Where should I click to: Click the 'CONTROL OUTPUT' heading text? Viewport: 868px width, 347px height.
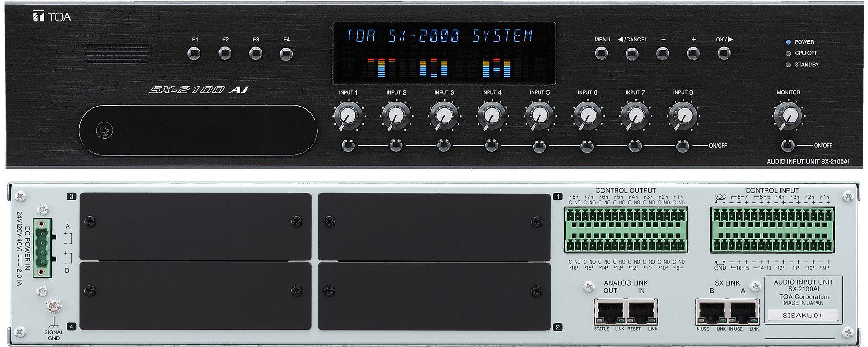pos(626,190)
